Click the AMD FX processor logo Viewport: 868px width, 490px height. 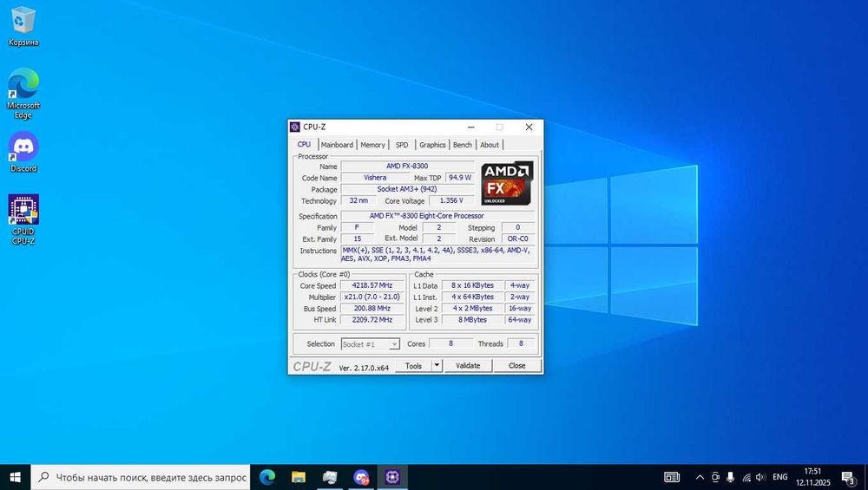tap(507, 183)
